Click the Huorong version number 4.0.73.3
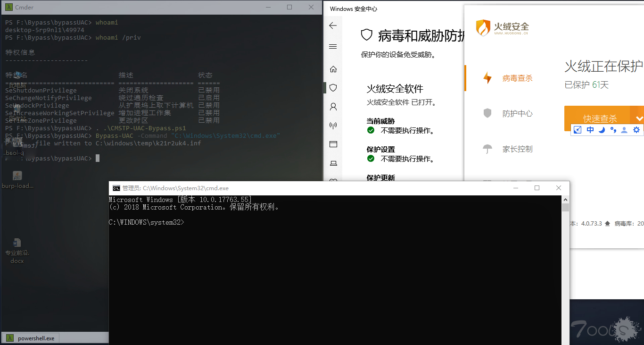Viewport: 644px width, 345px height. tap(591, 223)
